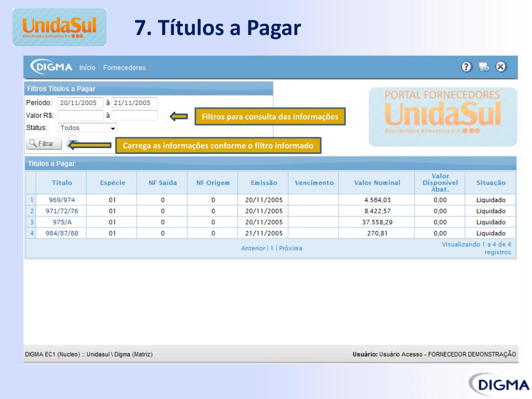Click the truck icon in header bar
The width and height of the screenshot is (532, 399).
484,67
